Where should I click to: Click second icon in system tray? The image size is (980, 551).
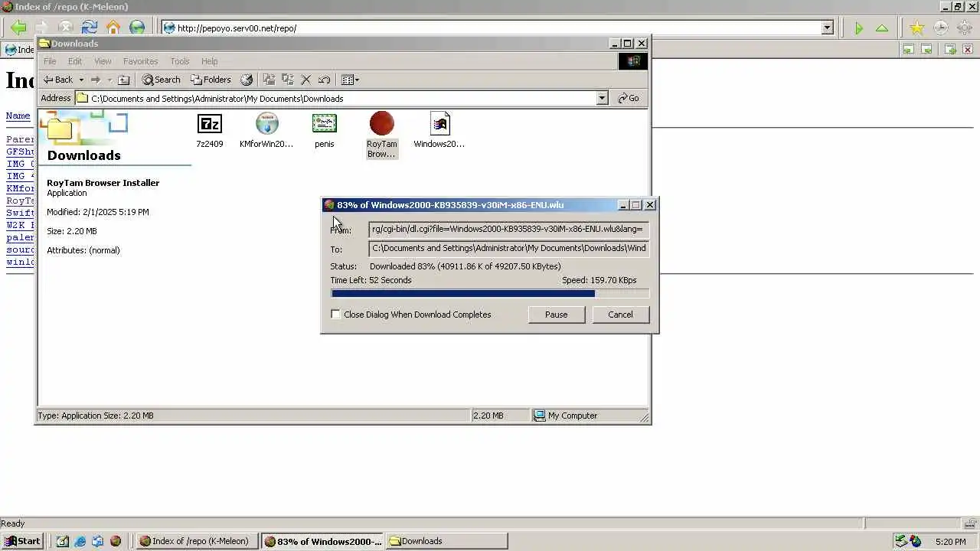coord(915,541)
